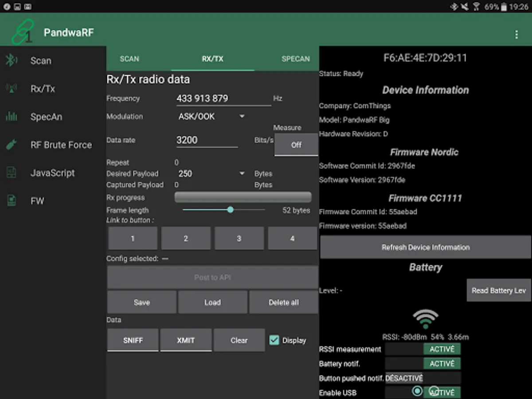The image size is (532, 399).
Task: Uncheck the Display checkbox
Action: click(x=274, y=340)
